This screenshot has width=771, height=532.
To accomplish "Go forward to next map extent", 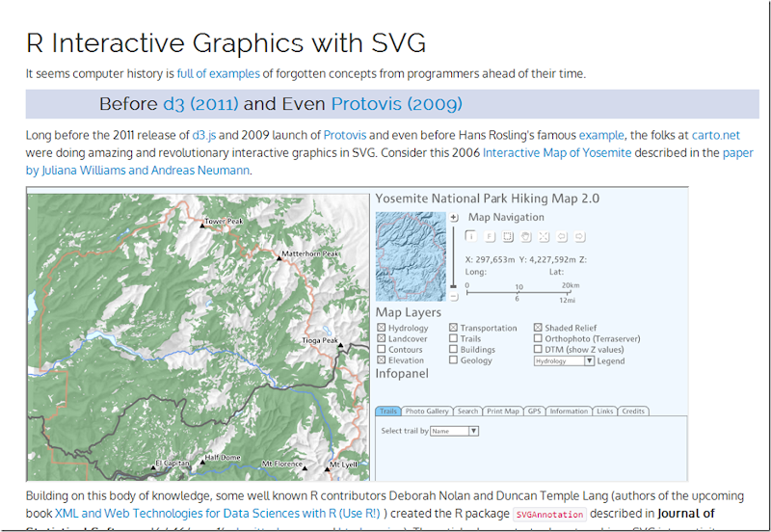I will [x=580, y=236].
